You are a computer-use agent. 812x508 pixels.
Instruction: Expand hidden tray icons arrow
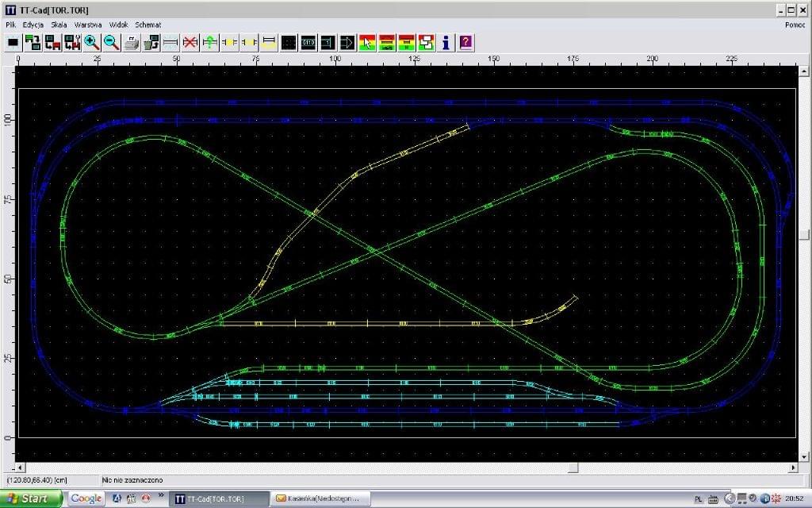[730, 498]
